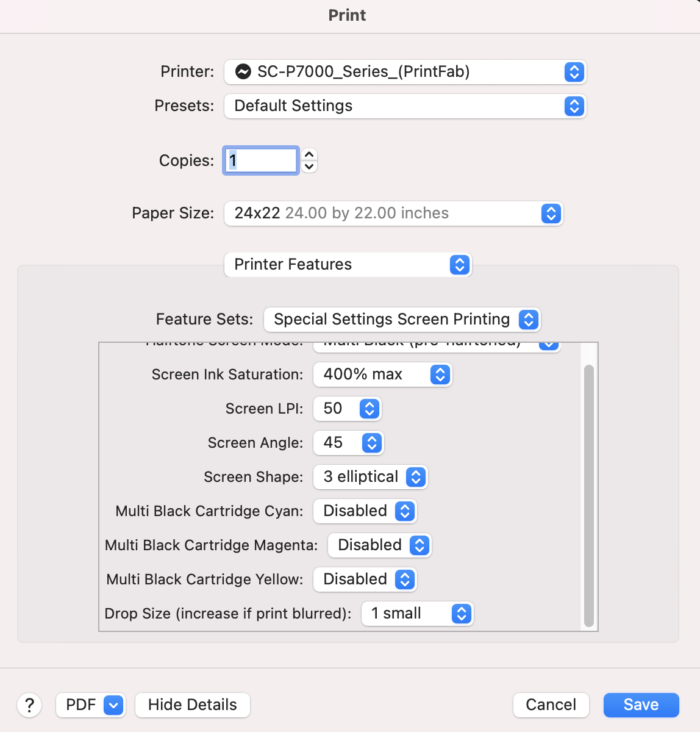Open the Printer selection dropdown
The width and height of the screenshot is (700, 732).
click(x=404, y=72)
